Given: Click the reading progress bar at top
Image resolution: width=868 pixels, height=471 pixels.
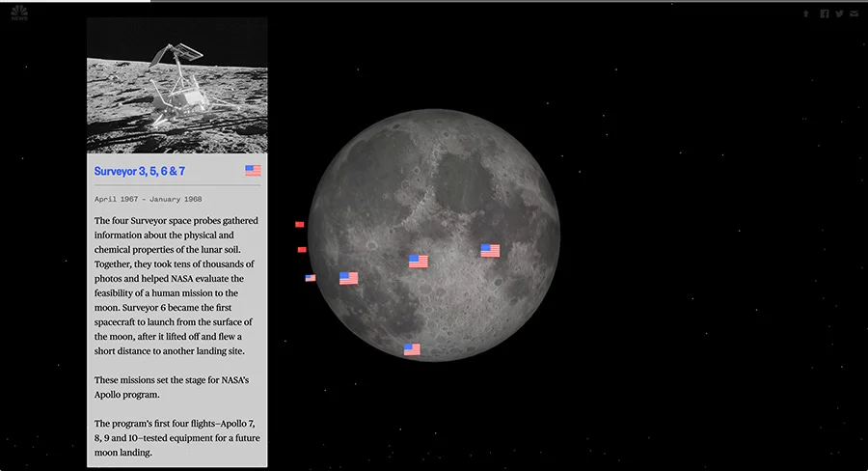Looking at the screenshot, I should click(434, 1).
